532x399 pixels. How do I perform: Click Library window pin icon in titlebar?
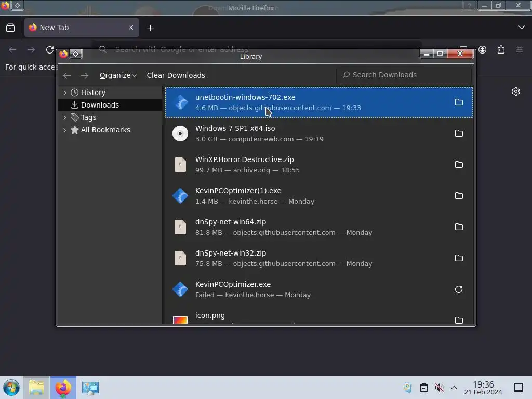(76, 54)
